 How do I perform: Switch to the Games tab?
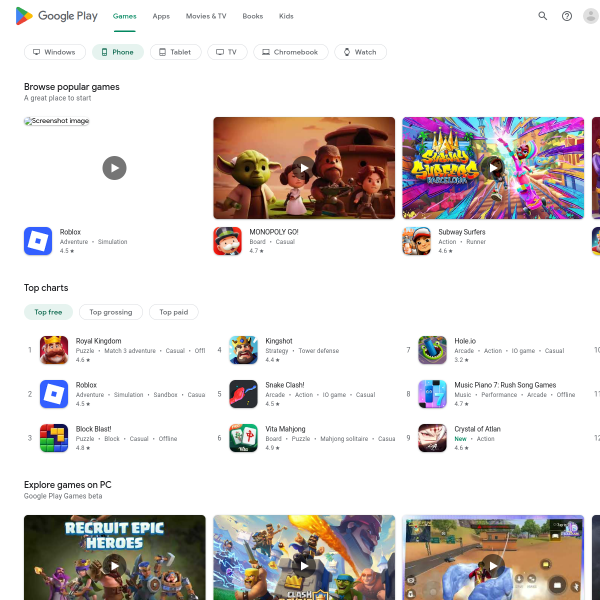[124, 16]
